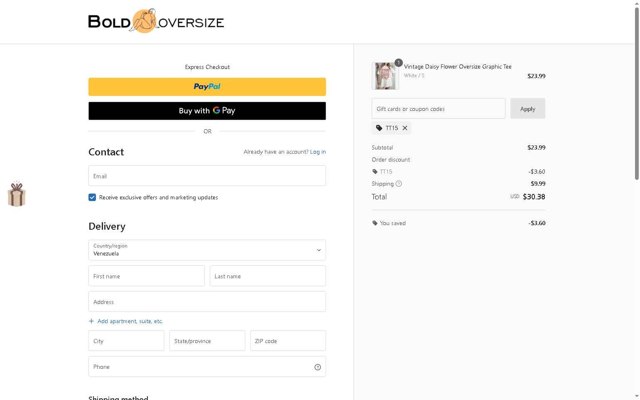Open the Bold Oversize logo homepage
640x400 pixels.
point(156,21)
